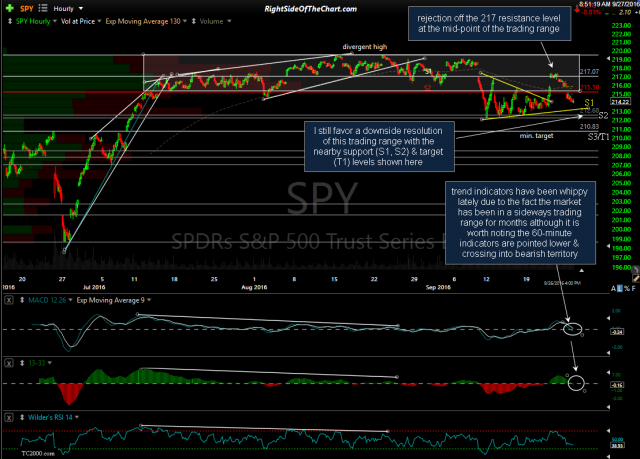Click the 9/26/2016 4:00 PM date label
Viewport: 640px width, 459px height.
point(562,283)
